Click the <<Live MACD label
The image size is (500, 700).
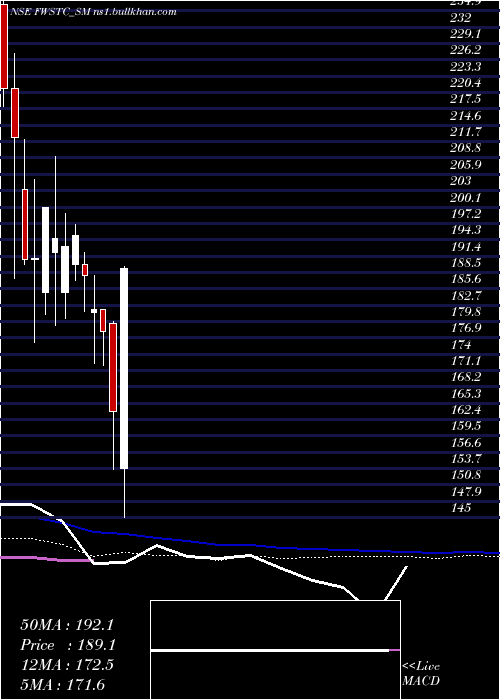[421, 674]
